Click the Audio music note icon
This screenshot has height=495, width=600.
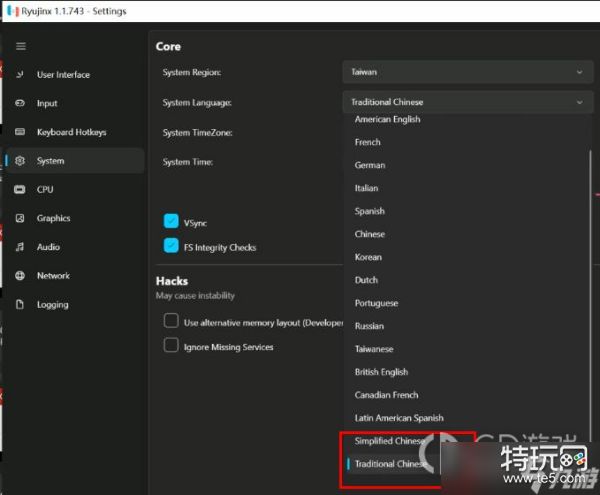(x=21, y=247)
